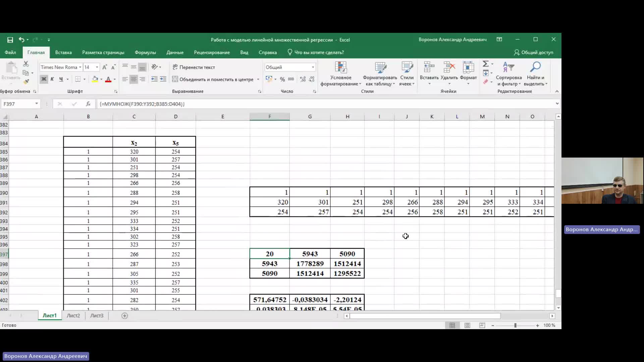
Task: Switch to the Разметка страницы tab
Action: [103, 52]
